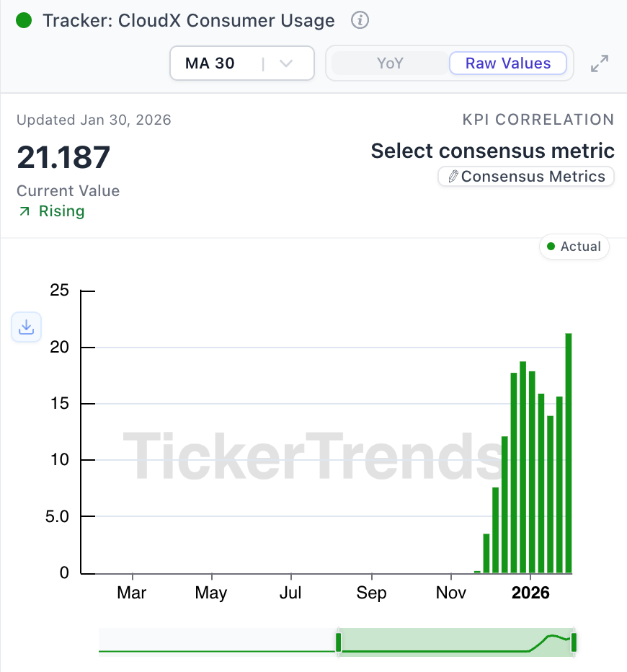
Task: Click the pencil icon in Consensus Metrics
Action: [x=453, y=176]
